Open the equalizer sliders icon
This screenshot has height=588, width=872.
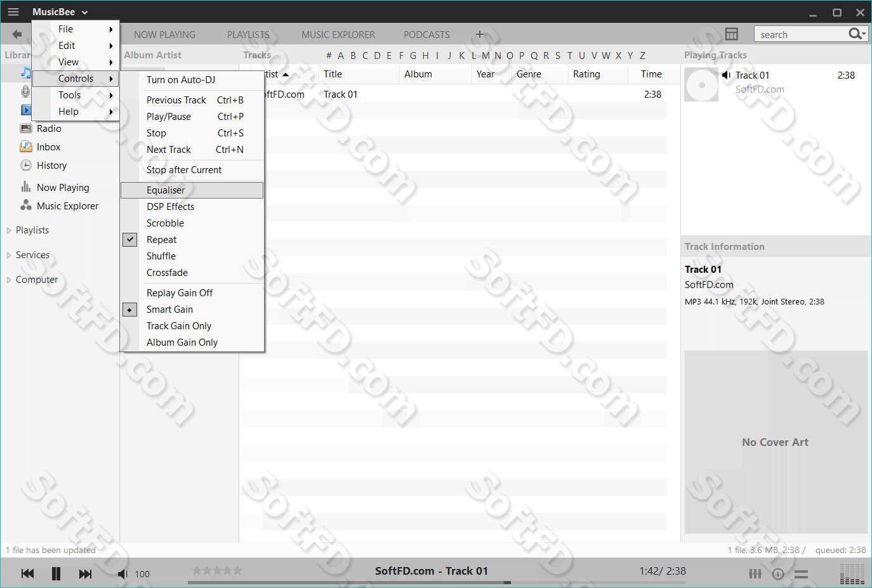point(755,574)
